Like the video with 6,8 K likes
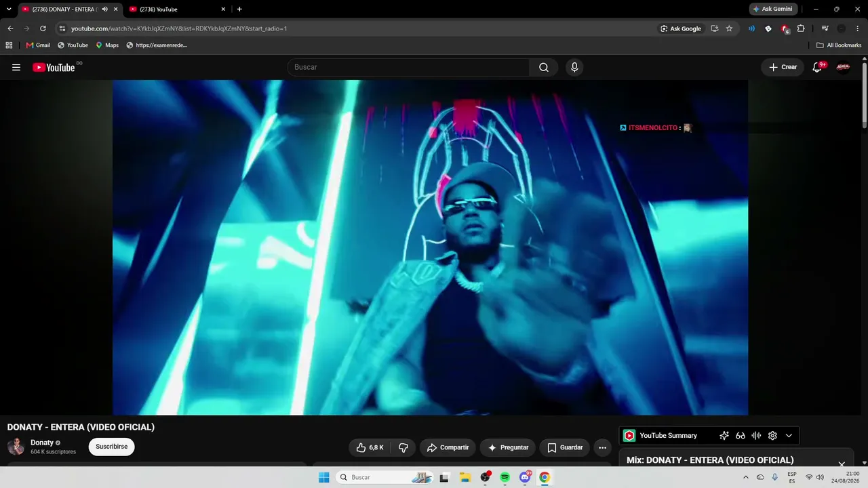Image resolution: width=868 pixels, height=488 pixels. coord(370,447)
